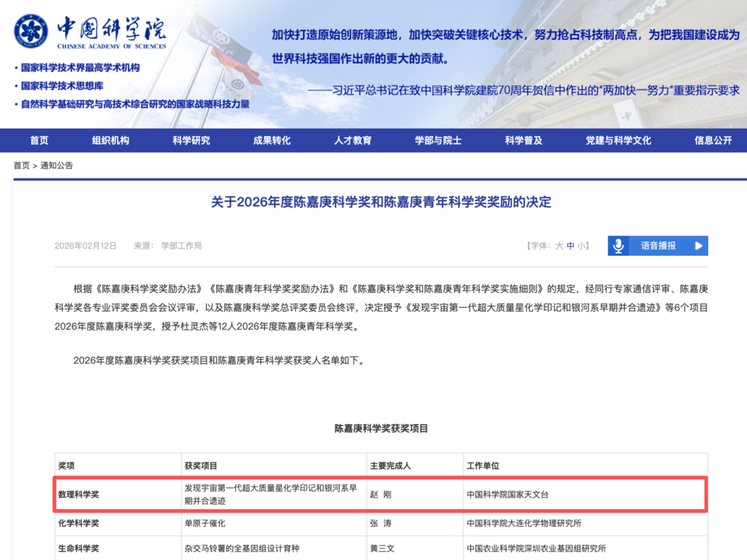Click the slogan 国家科学技术界最高学术机构
The image size is (747, 560).
[80, 68]
